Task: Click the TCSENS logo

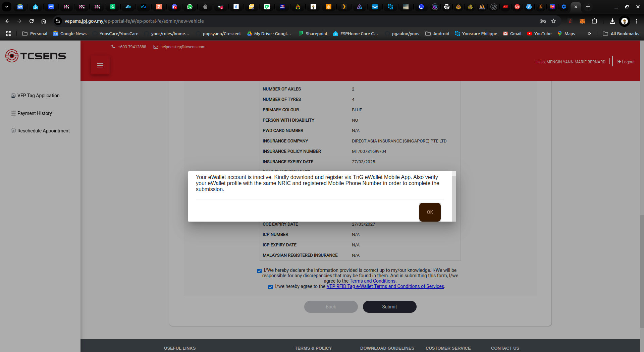Action: click(36, 56)
